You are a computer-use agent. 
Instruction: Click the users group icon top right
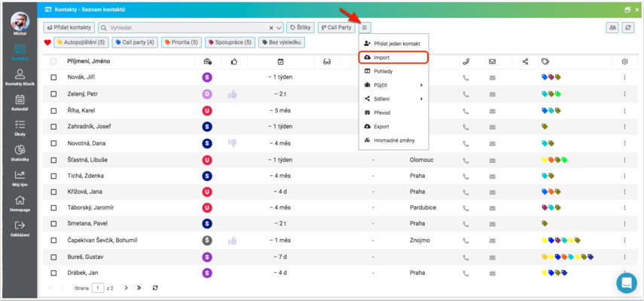[x=612, y=28]
